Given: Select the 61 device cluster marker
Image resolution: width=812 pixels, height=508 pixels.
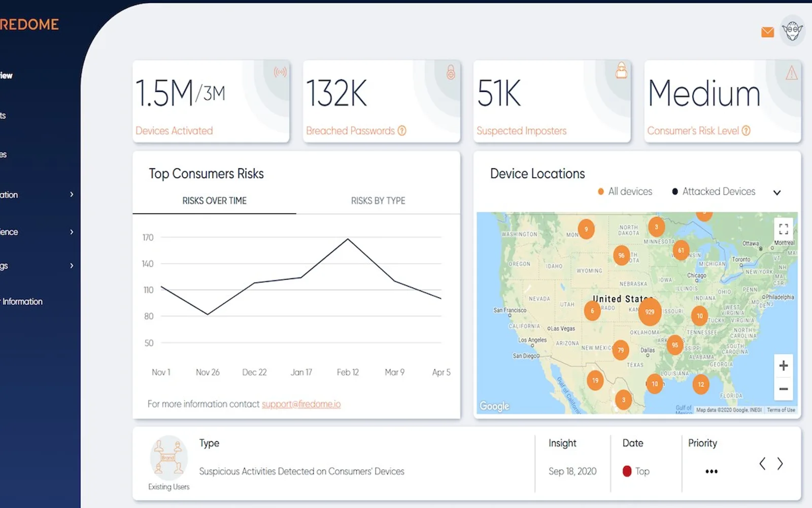Looking at the screenshot, I should pyautogui.click(x=681, y=250).
